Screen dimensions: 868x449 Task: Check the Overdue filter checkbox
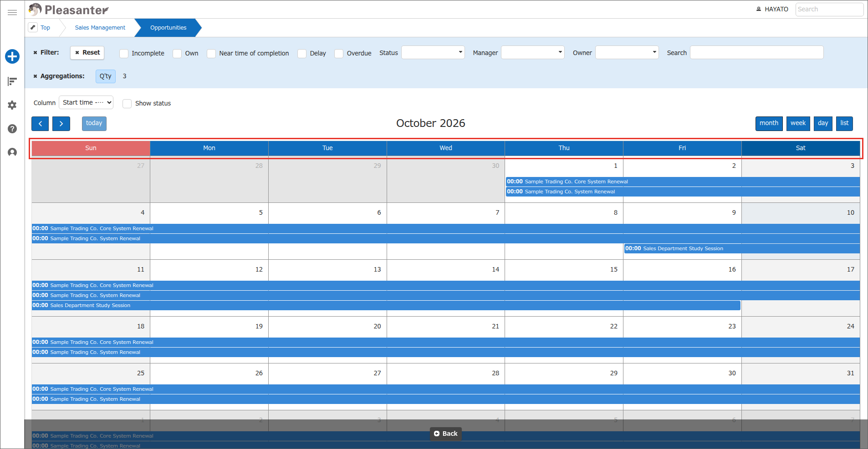[x=339, y=54]
